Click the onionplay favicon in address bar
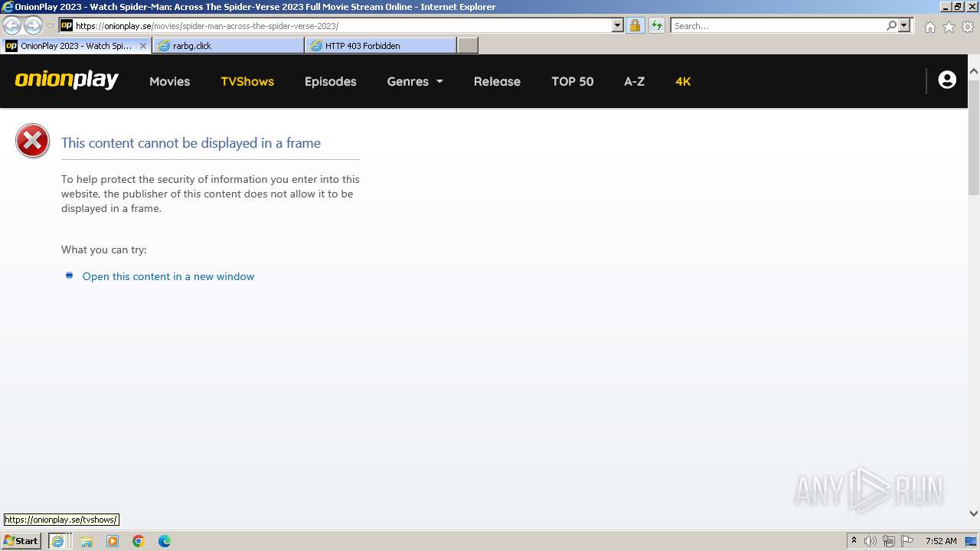Viewport: 980px width, 551px height. coord(67,25)
